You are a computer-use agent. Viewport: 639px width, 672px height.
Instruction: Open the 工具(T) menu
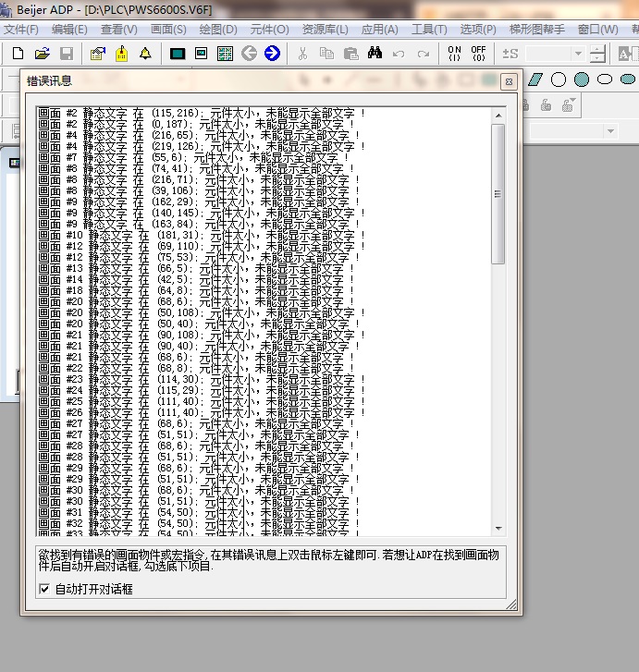click(428, 30)
